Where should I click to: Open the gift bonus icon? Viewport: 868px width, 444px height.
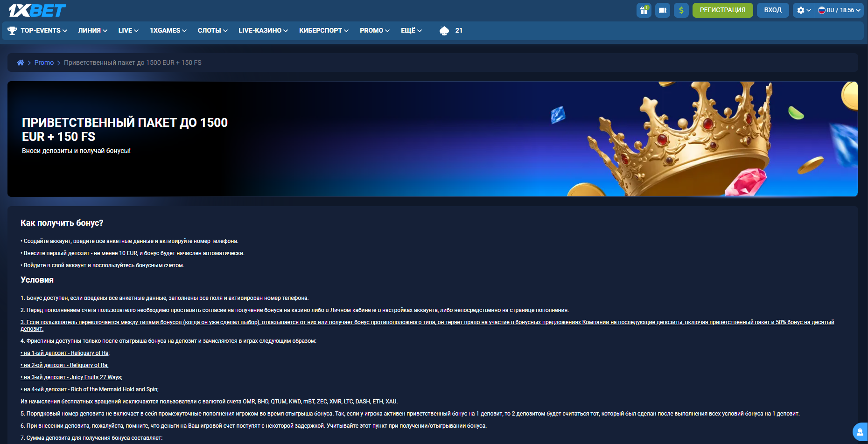pyautogui.click(x=644, y=10)
